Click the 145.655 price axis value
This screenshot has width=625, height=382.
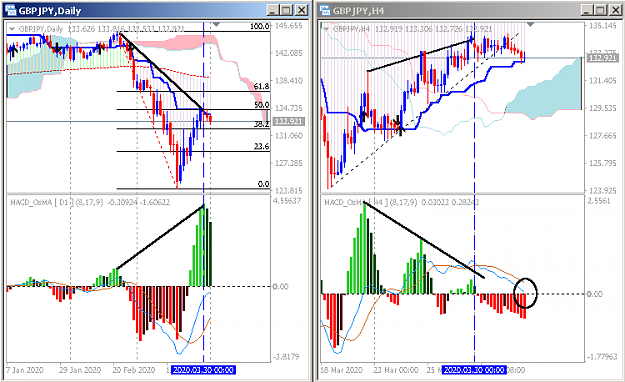coord(289,26)
